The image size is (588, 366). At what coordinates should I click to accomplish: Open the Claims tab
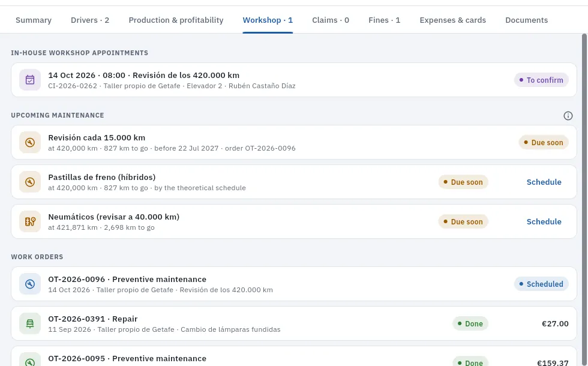(x=331, y=20)
